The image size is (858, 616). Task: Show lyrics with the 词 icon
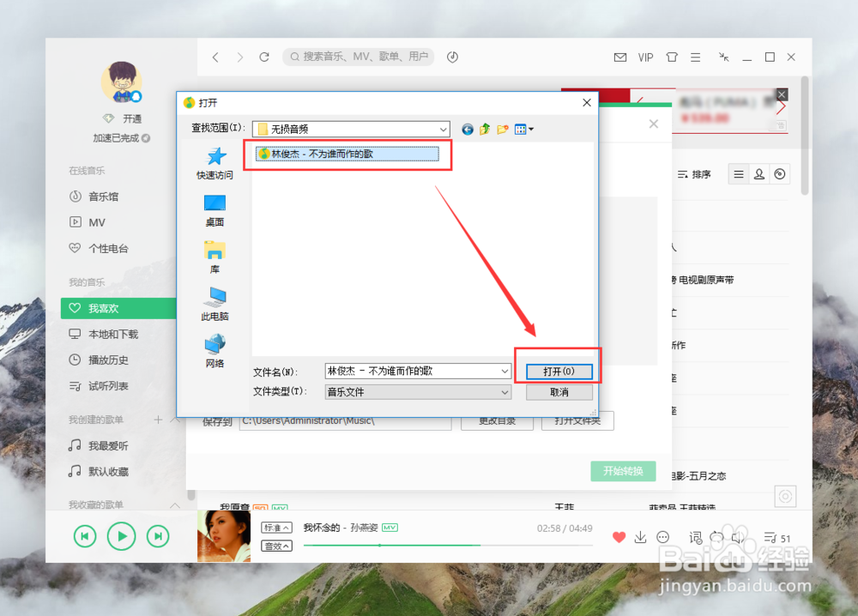[x=696, y=538]
